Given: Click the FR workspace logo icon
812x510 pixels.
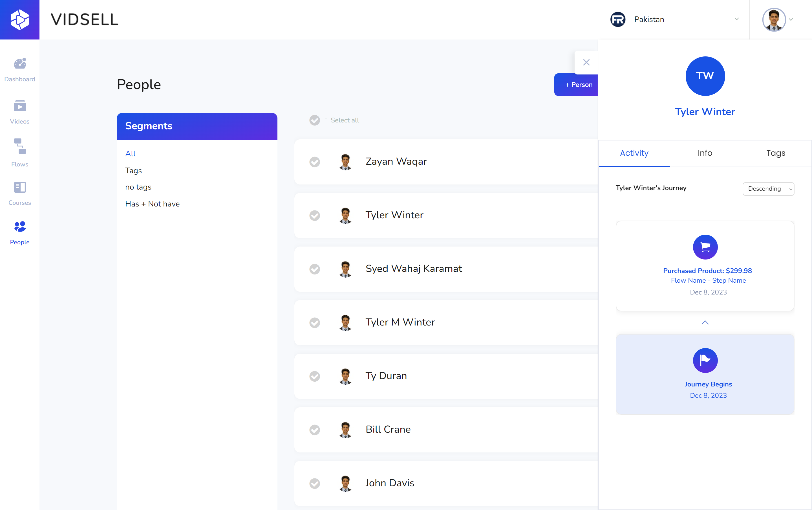Looking at the screenshot, I should 618,19.
